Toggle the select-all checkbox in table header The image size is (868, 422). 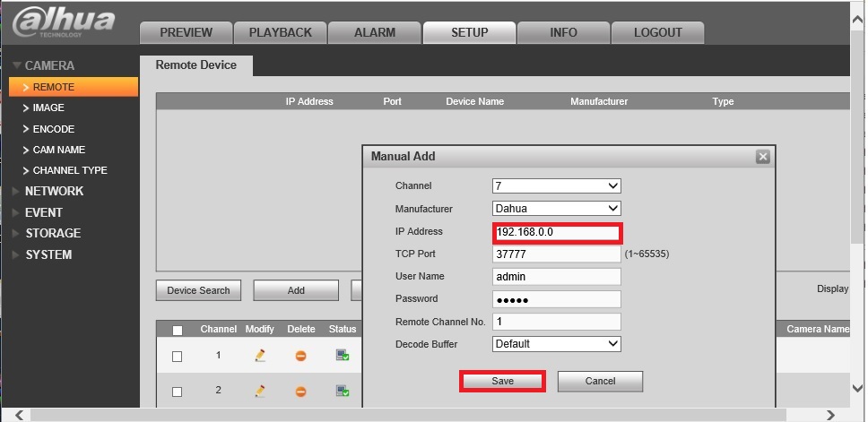tap(178, 331)
